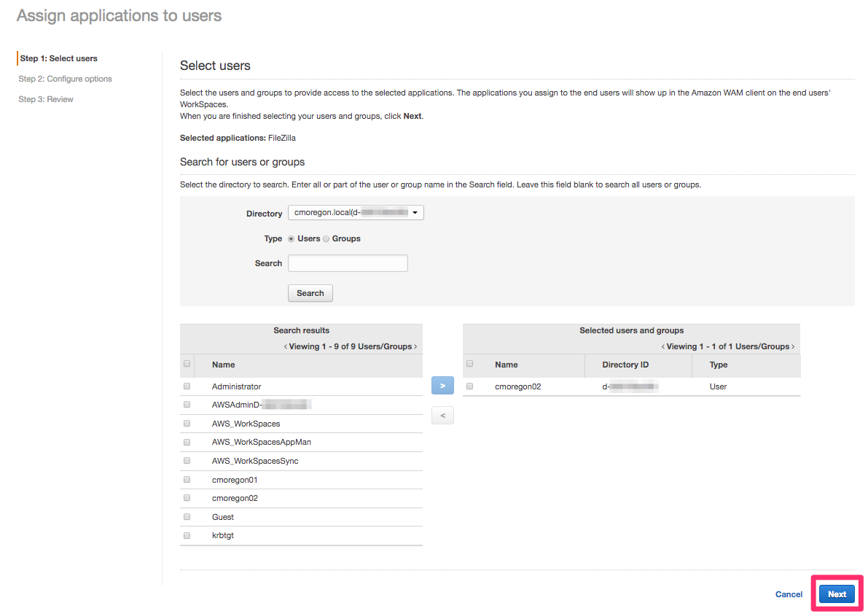Check the select-all checkbox in Search results header

pos(187,363)
